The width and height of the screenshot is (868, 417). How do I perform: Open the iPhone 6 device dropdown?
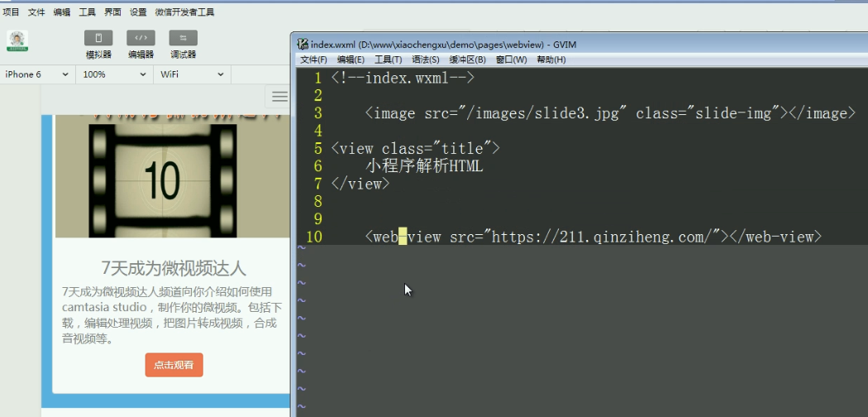click(x=37, y=74)
